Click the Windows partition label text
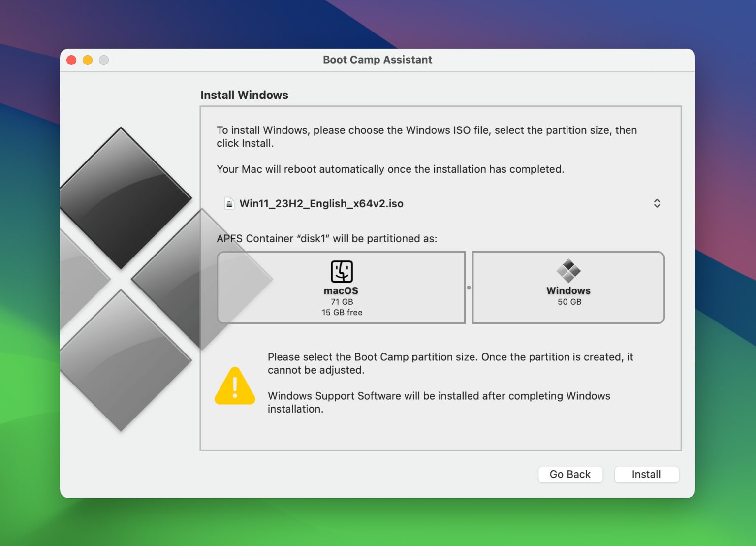The width and height of the screenshot is (756, 546). 568,290
